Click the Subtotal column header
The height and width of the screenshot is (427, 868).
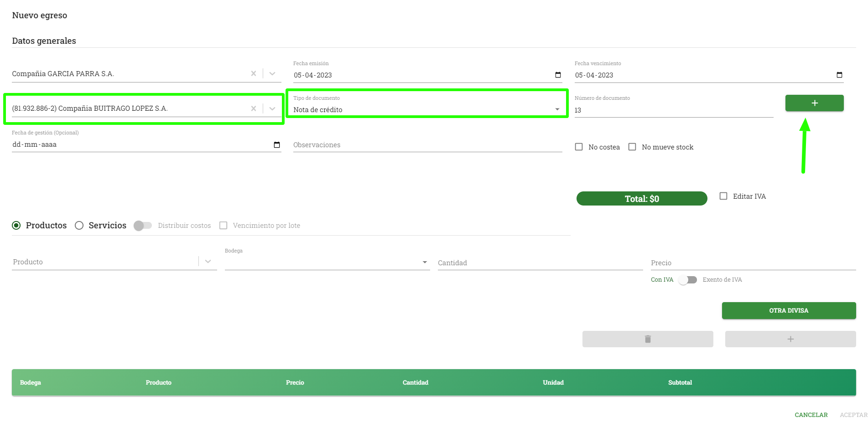[x=680, y=382]
